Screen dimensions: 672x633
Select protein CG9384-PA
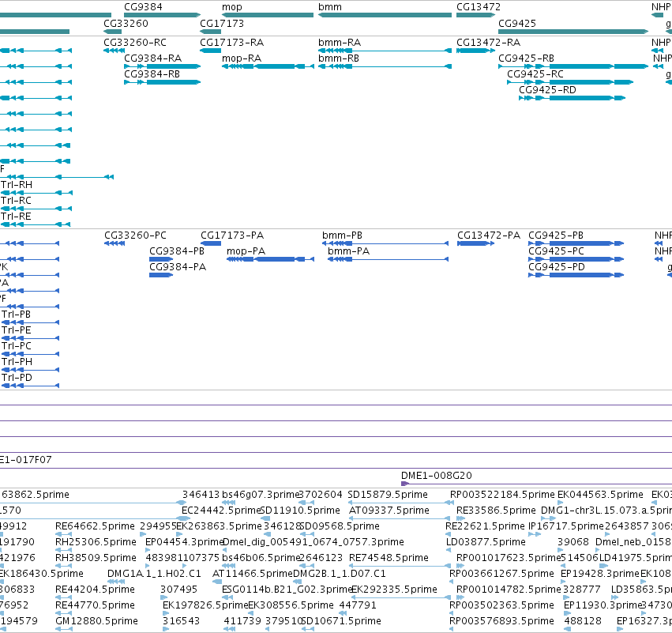[178, 267]
